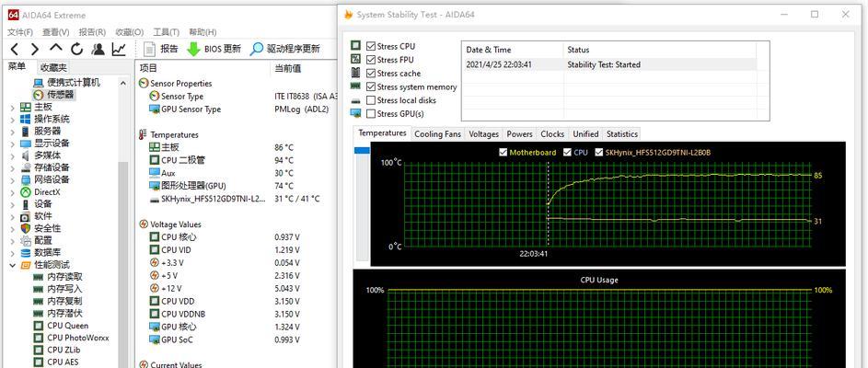Screen dimensions: 868x368
Task: Enable Stress local disks checkbox
Action: [x=371, y=100]
